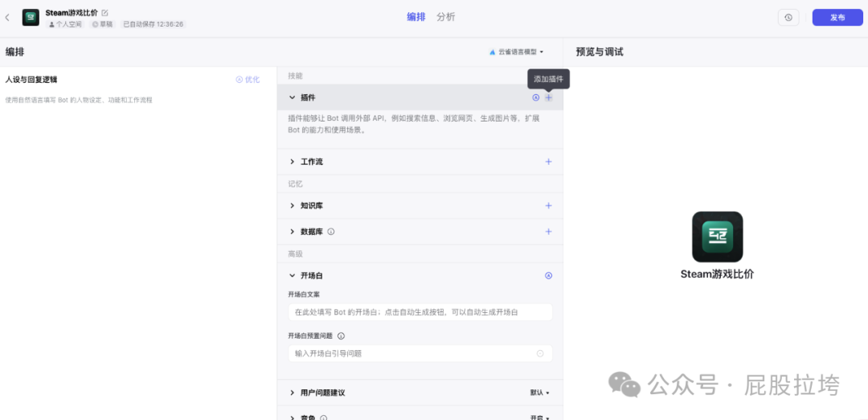
Task: Expand the 数据库 section
Action: 293,232
